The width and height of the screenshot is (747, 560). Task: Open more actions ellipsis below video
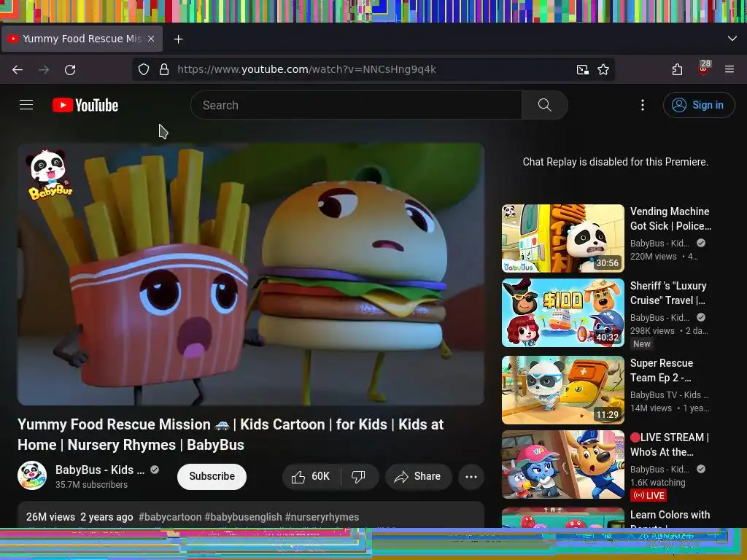click(471, 477)
